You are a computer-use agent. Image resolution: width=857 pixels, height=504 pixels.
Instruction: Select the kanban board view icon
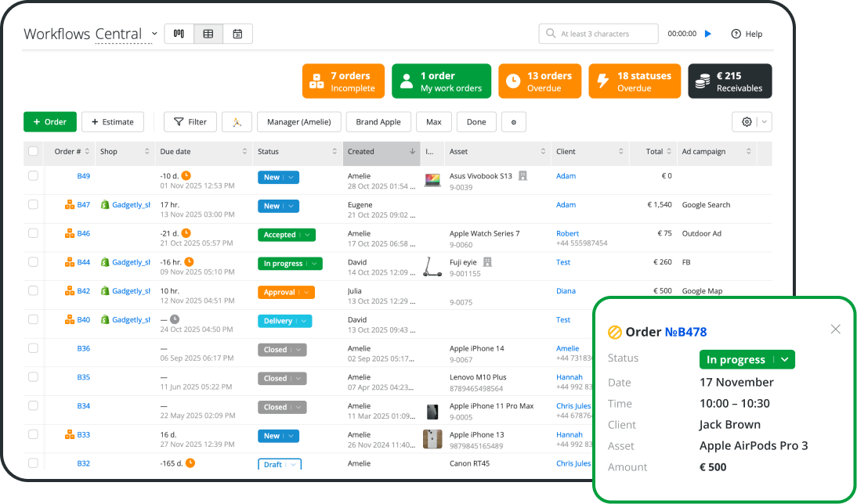click(178, 34)
